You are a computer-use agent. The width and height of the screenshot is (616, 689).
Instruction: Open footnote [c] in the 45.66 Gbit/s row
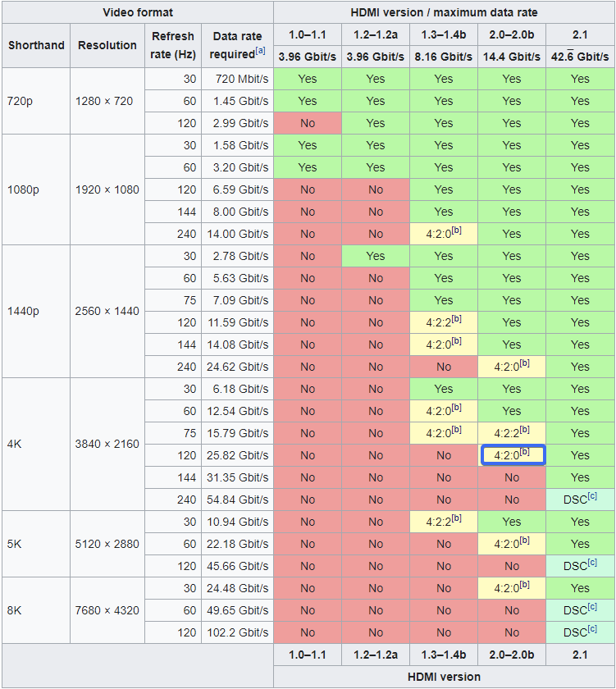click(x=592, y=563)
